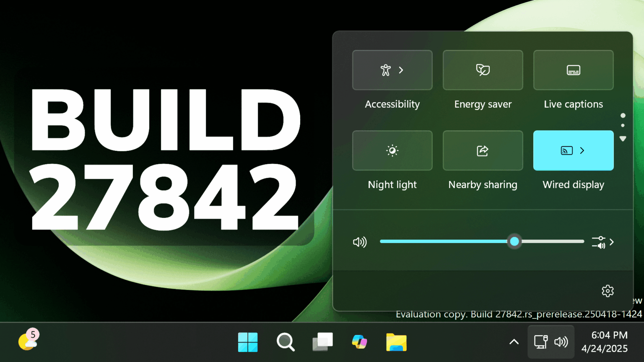Expand Accessibility options with its chevron
Image resolution: width=644 pixels, height=362 pixels.
pos(401,70)
